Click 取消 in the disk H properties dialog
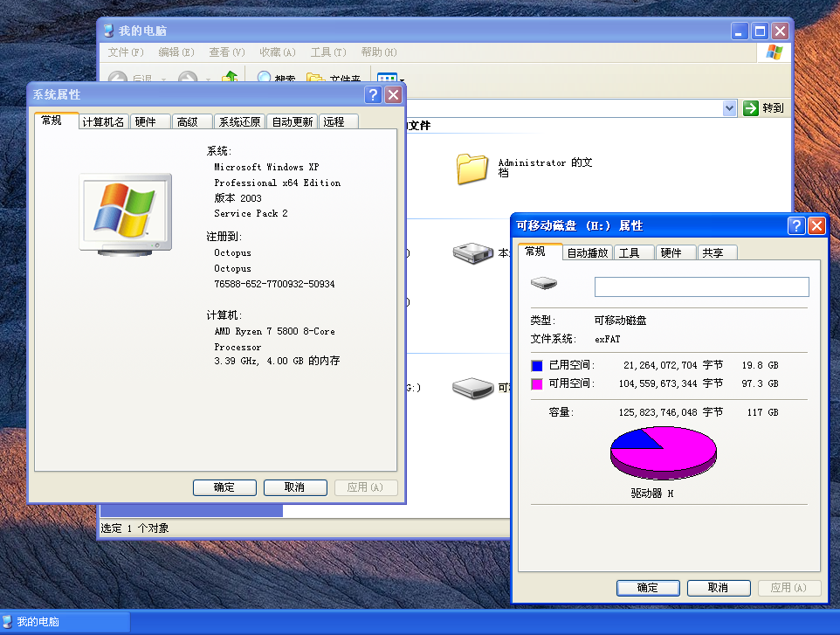The height and width of the screenshot is (635, 840). pyautogui.click(x=719, y=588)
